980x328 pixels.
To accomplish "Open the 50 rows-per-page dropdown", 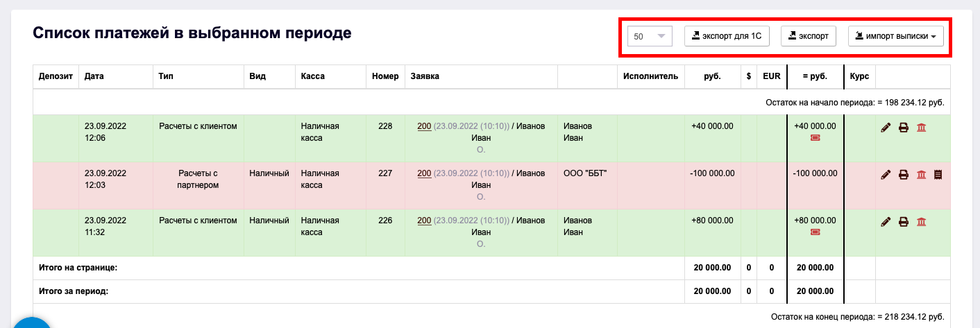I will [650, 36].
